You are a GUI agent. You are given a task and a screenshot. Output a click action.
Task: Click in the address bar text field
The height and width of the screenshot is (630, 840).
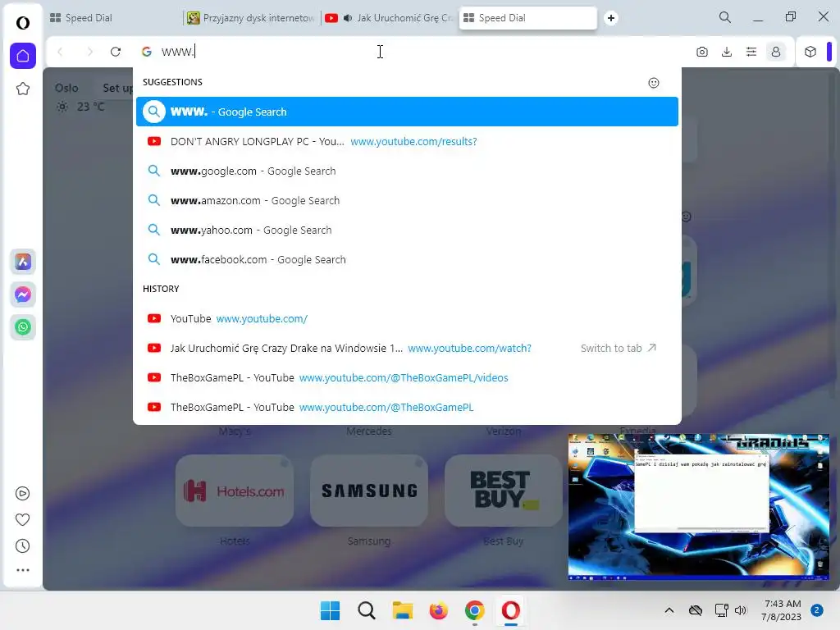point(418,52)
